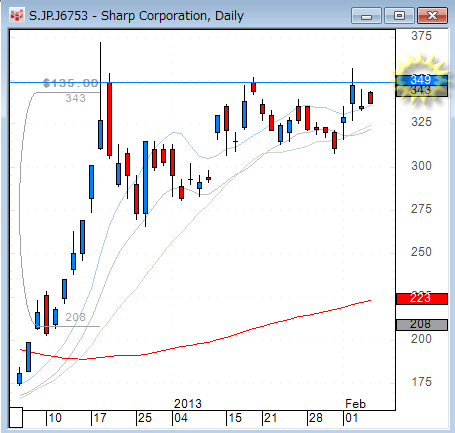Select the red 223 moving average label
The height and width of the screenshot is (433, 455).
[421, 298]
